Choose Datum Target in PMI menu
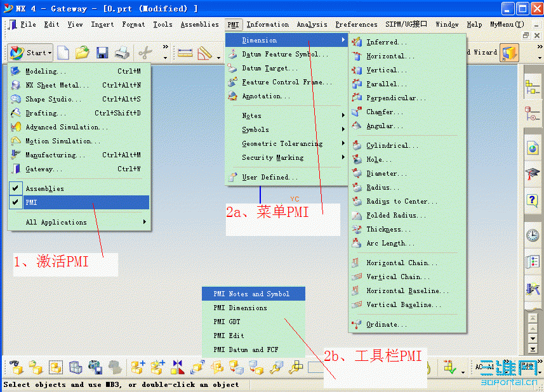This screenshot has height=392, width=544. [286, 69]
